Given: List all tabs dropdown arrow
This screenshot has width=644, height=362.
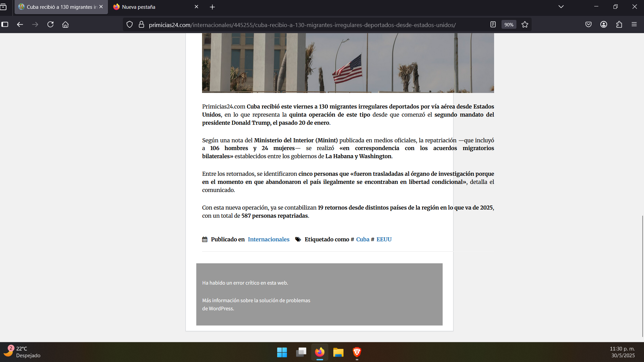Looking at the screenshot, I should [x=561, y=7].
